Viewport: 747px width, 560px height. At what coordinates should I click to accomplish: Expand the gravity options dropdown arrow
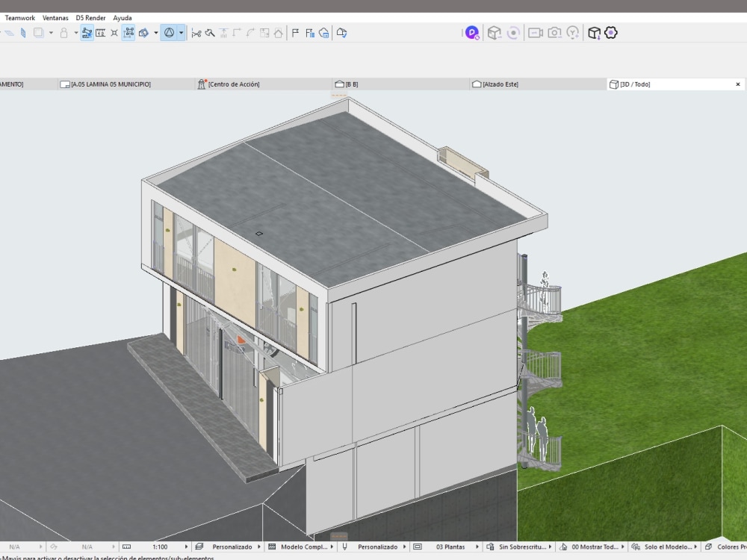point(181,33)
